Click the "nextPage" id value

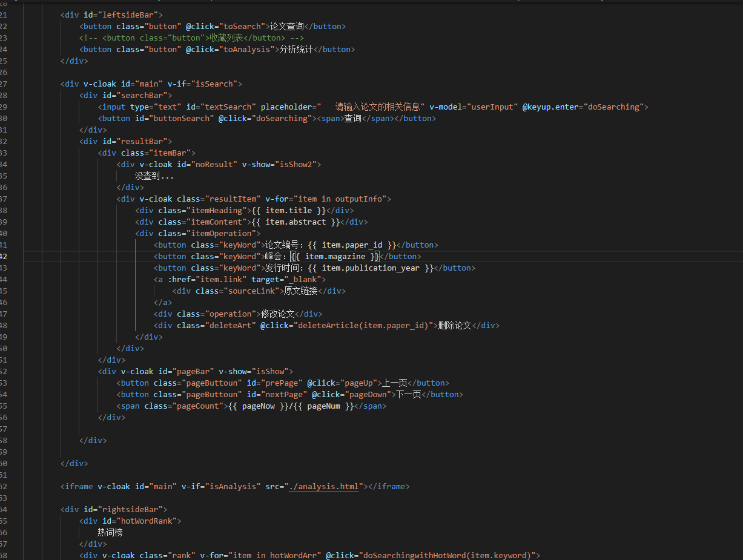pyautogui.click(x=284, y=394)
